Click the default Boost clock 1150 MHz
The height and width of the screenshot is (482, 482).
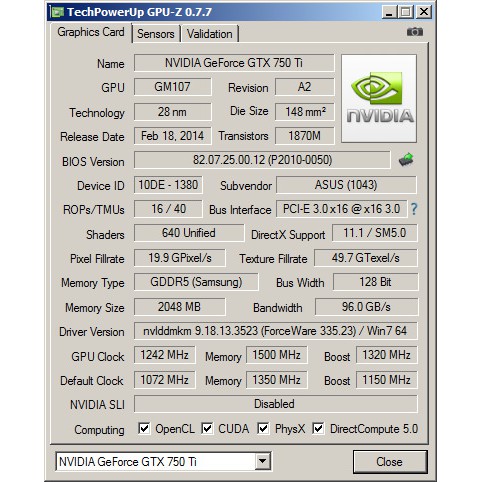click(x=386, y=380)
